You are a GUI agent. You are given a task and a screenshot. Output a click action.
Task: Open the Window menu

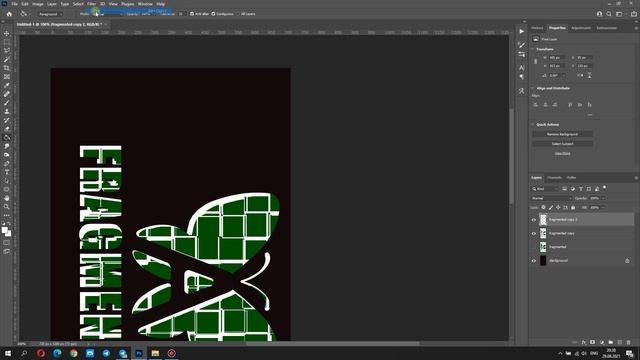click(145, 4)
